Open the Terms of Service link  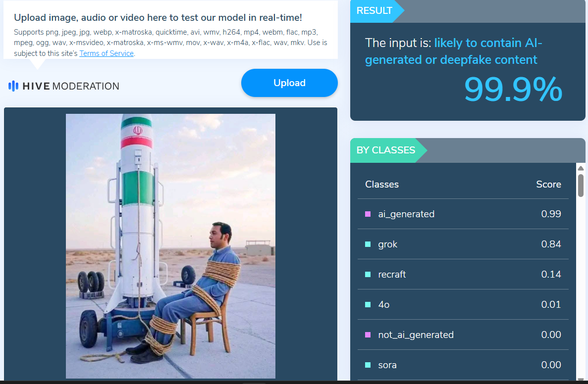[x=107, y=53]
